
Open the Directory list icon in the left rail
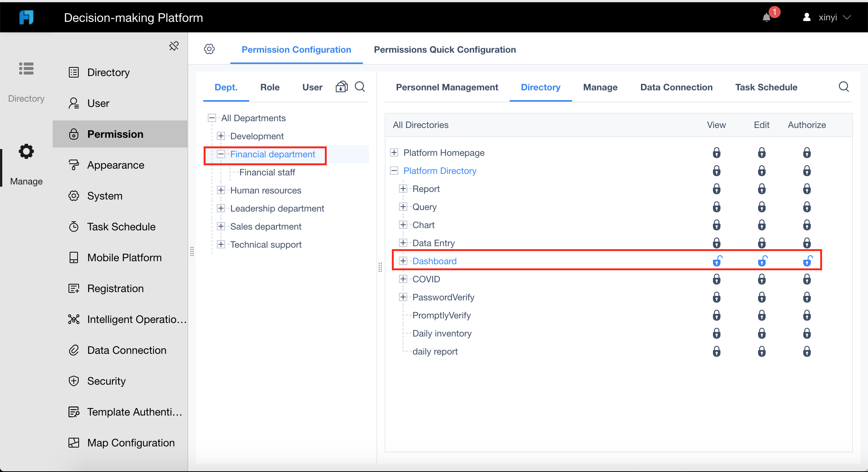tap(26, 69)
